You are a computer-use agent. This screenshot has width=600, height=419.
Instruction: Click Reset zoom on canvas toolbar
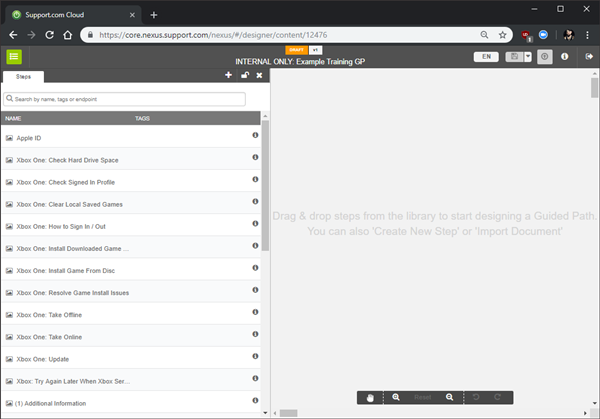422,398
